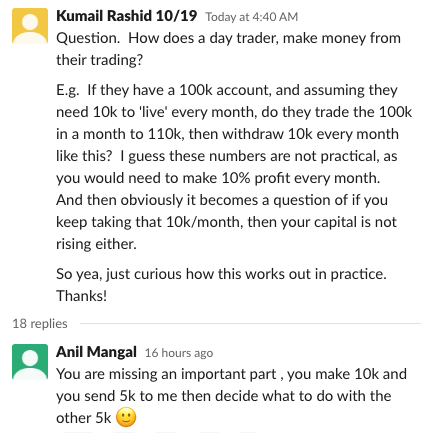Click the 'other 5k' text before the emoji
Viewport: 421px width, 433px height.
click(83, 418)
